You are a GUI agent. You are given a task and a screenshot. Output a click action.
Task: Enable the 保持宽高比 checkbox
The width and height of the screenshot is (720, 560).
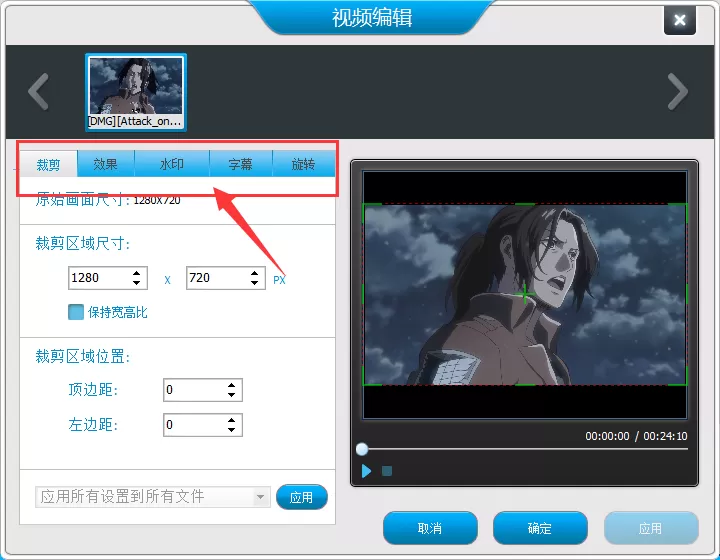tap(76, 312)
